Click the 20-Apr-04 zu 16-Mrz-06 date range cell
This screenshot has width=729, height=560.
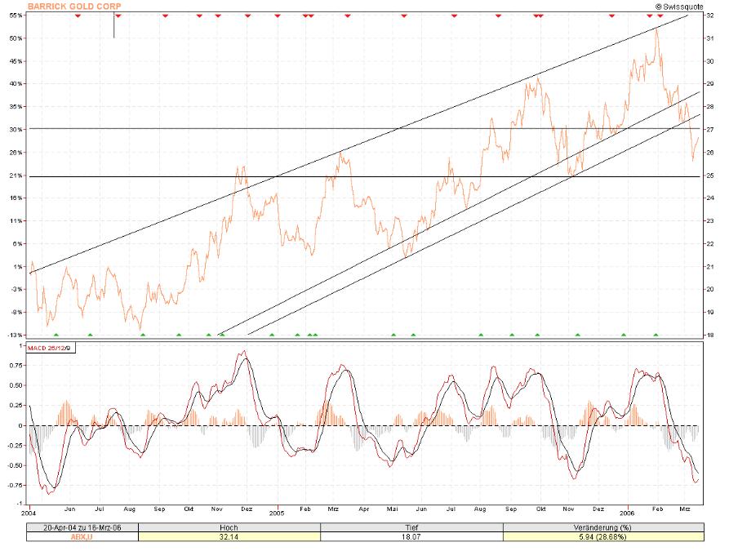[x=82, y=527]
